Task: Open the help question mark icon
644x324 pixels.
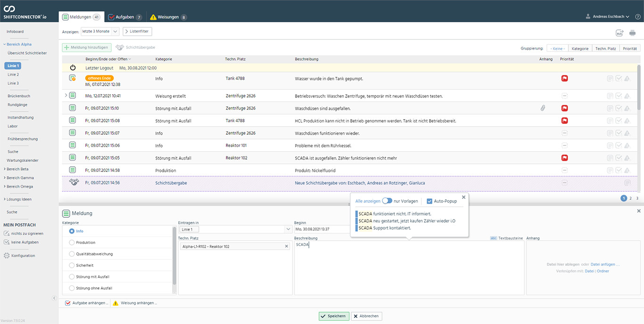Action: (x=638, y=16)
